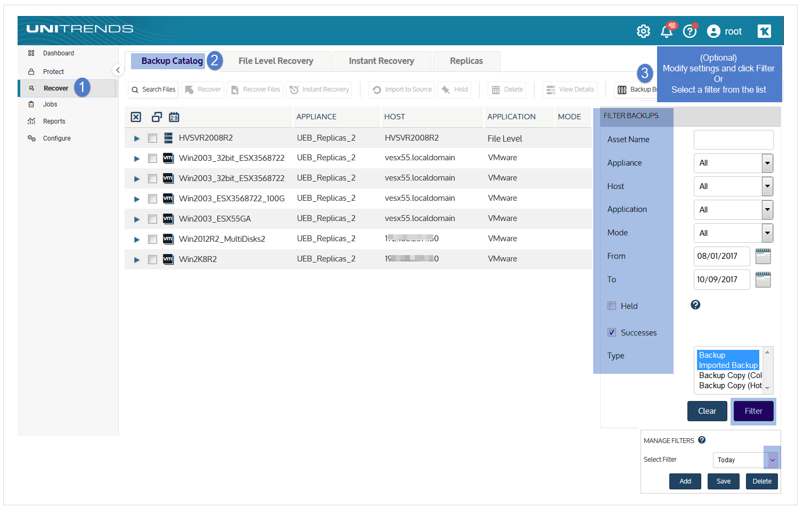Click the server icon for HVSVR2008R2
Screen dimensions: 812x516
pos(168,138)
